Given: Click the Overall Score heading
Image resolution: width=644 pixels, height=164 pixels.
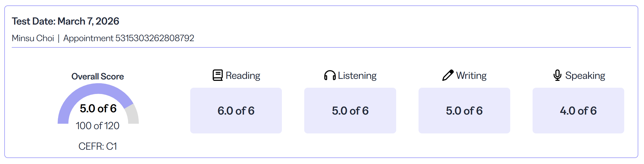Looking at the screenshot, I should 98,77.
